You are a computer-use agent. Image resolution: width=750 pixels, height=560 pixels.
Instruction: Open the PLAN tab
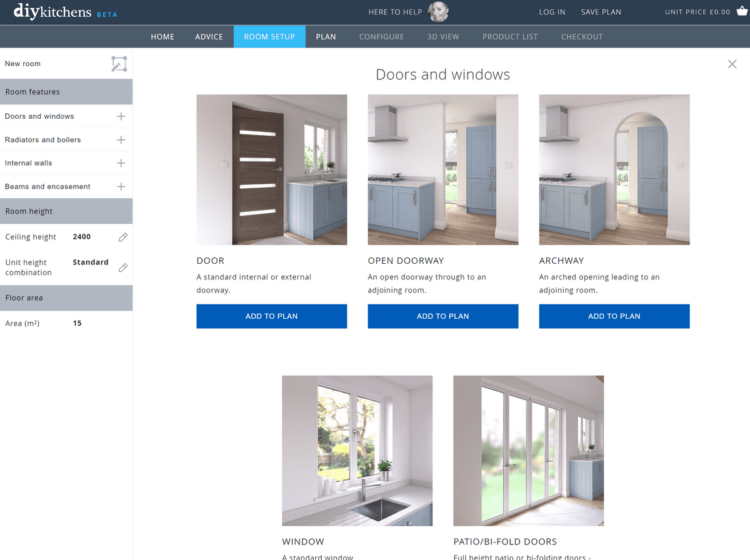click(x=326, y=36)
